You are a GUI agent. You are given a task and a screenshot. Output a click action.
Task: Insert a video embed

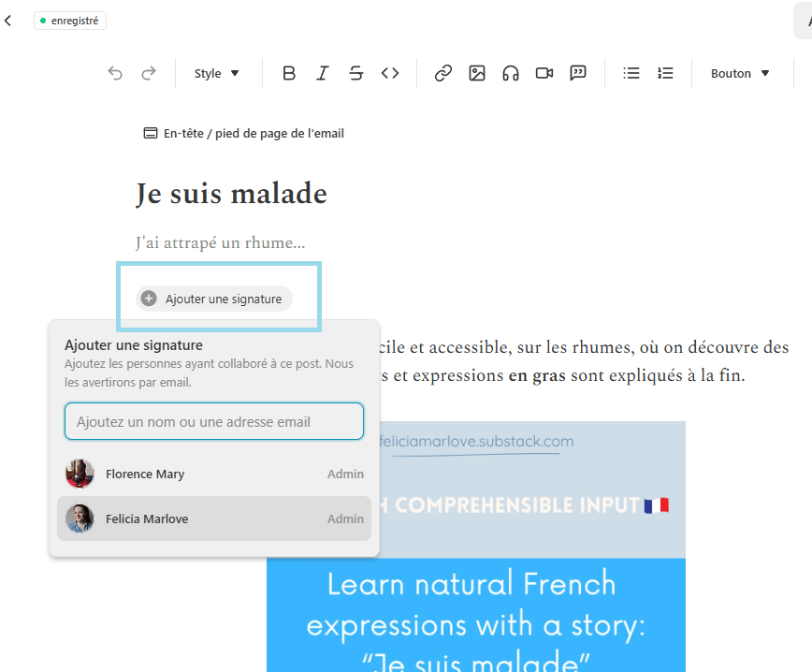click(544, 73)
